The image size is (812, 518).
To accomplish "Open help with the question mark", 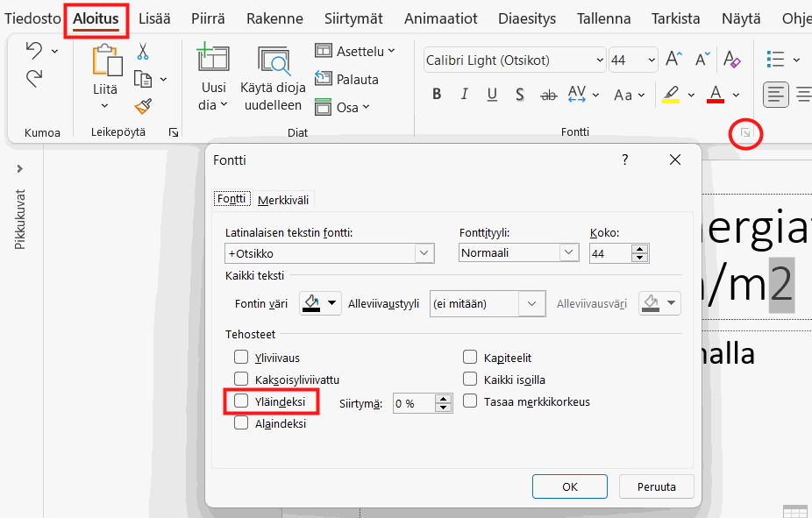I will 625,160.
